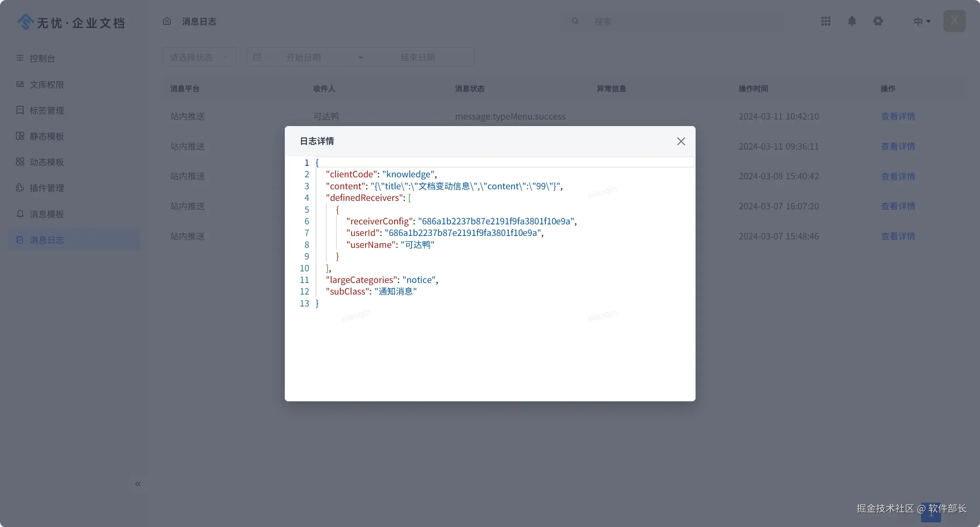Click the 开始日期 start date field

pos(303,57)
